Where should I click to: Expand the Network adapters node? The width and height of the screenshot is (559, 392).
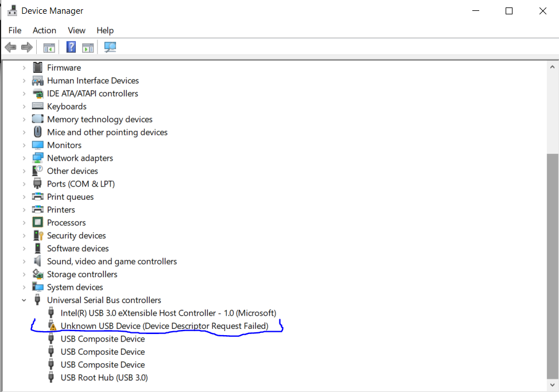point(24,158)
